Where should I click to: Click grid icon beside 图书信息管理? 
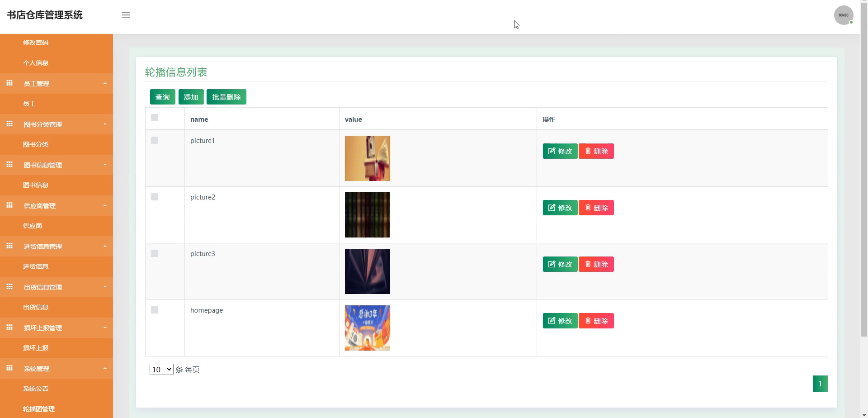coord(9,165)
